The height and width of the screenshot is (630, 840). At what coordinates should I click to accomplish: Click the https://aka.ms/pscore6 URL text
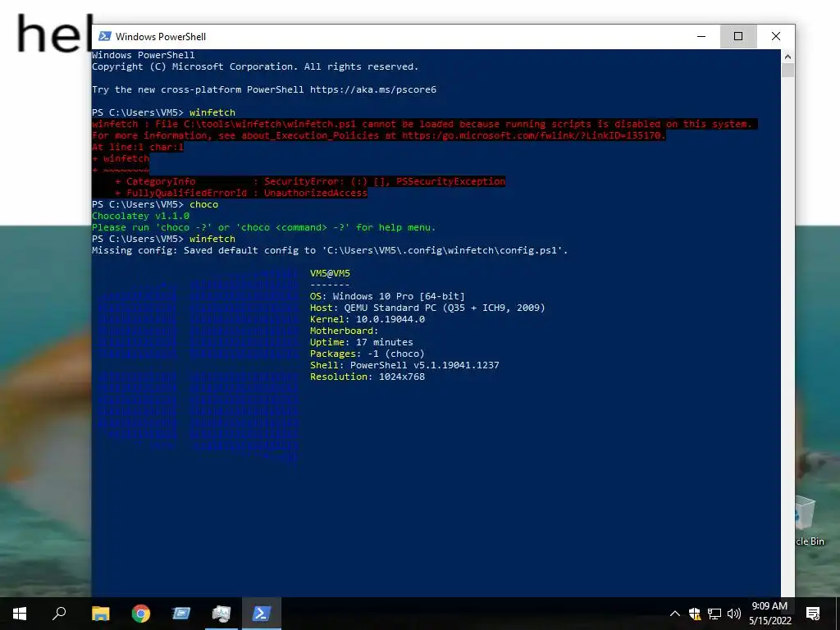point(373,89)
